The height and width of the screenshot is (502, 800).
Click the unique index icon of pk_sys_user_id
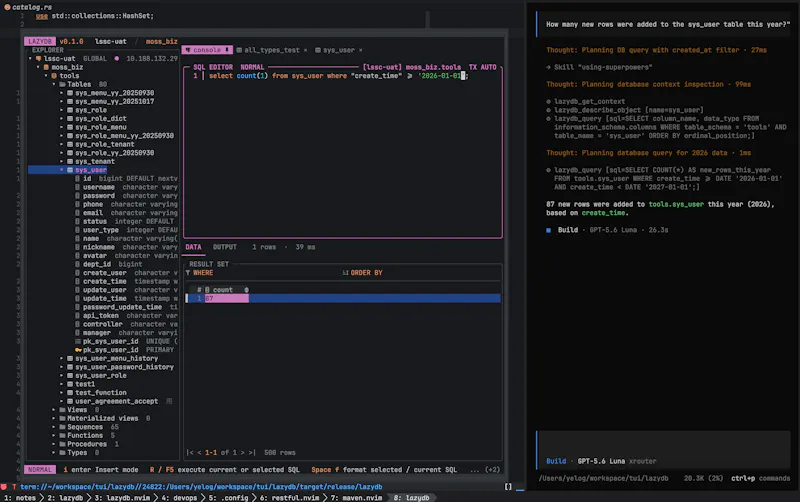(x=78, y=341)
